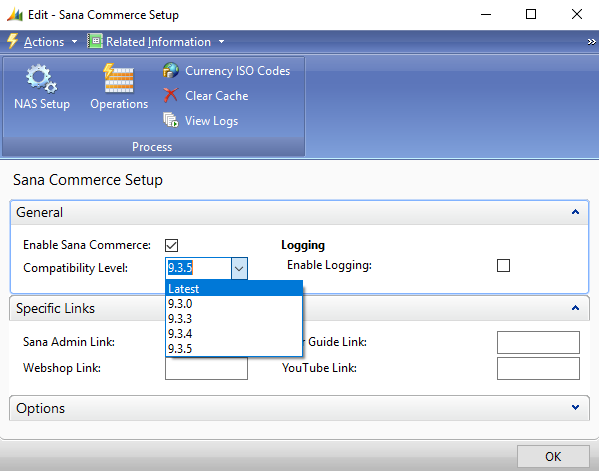Expand ribbon overflow double-chevron
The height and width of the screenshot is (471, 599).
pyautogui.click(x=591, y=42)
